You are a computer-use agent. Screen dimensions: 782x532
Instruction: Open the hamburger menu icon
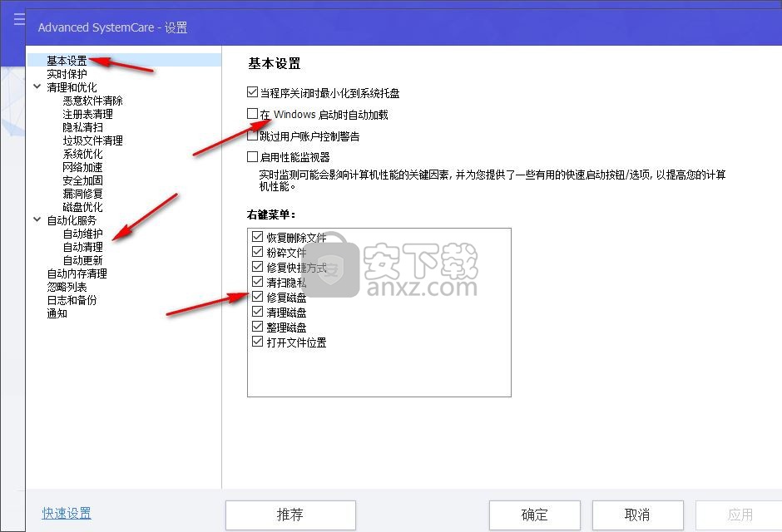19,20
